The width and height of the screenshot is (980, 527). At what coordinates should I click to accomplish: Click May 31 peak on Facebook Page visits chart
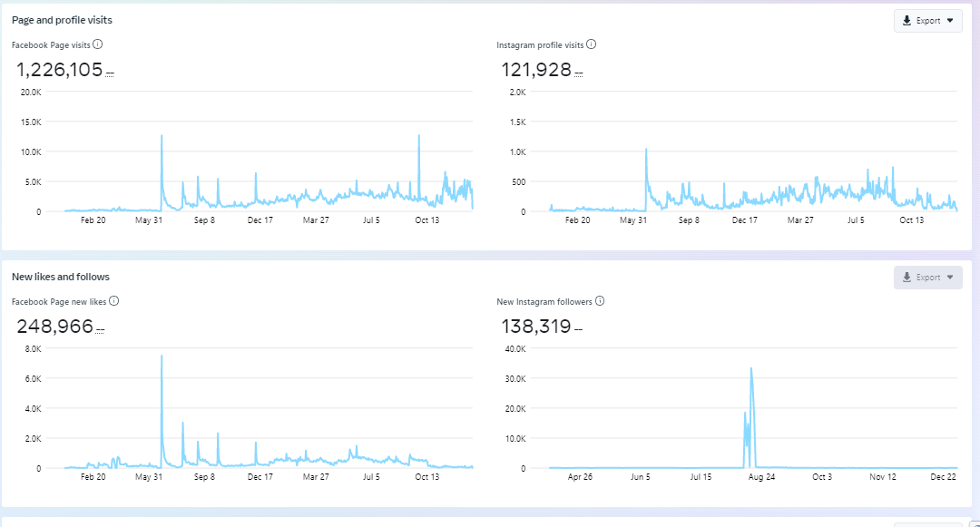(x=162, y=136)
